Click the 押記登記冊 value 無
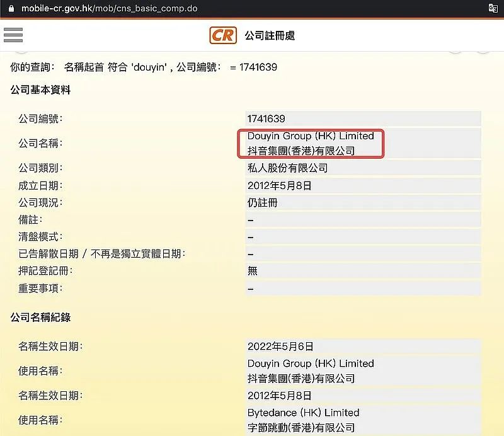The height and width of the screenshot is (436, 504). pyautogui.click(x=253, y=271)
